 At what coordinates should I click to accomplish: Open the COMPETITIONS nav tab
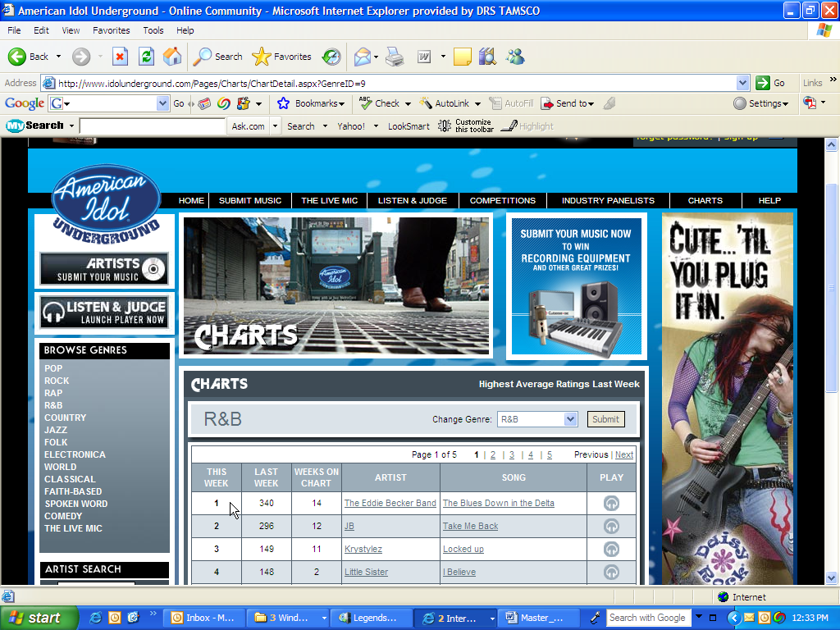click(x=503, y=200)
